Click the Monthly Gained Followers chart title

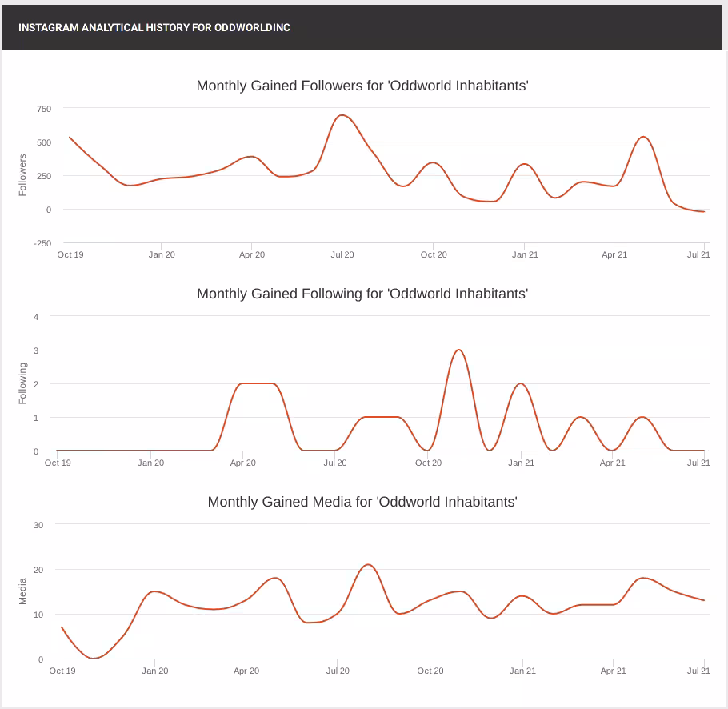[x=362, y=86]
